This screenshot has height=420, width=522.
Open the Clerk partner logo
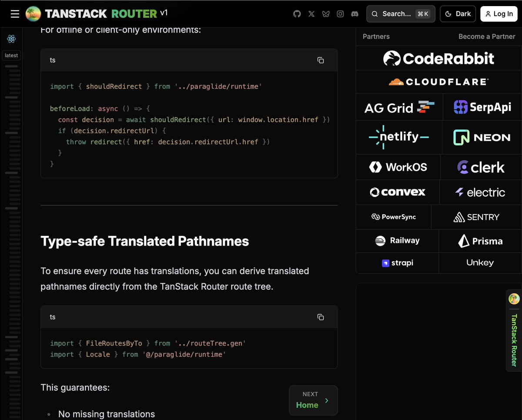click(481, 167)
